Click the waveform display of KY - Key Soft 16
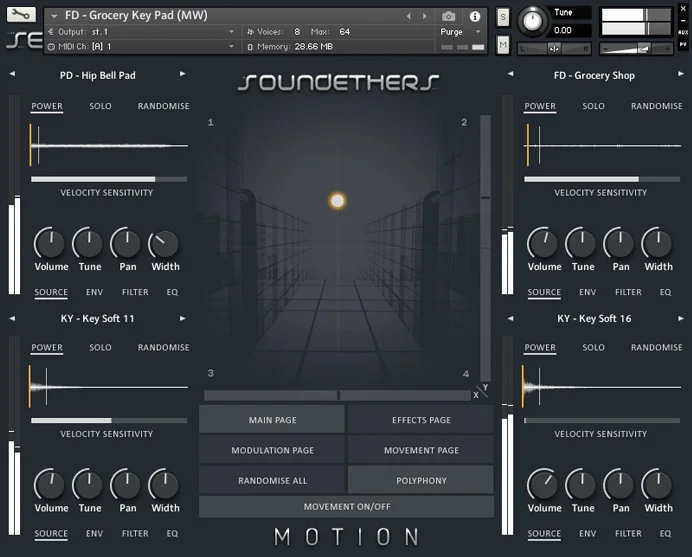The width and height of the screenshot is (692, 557). [602, 387]
